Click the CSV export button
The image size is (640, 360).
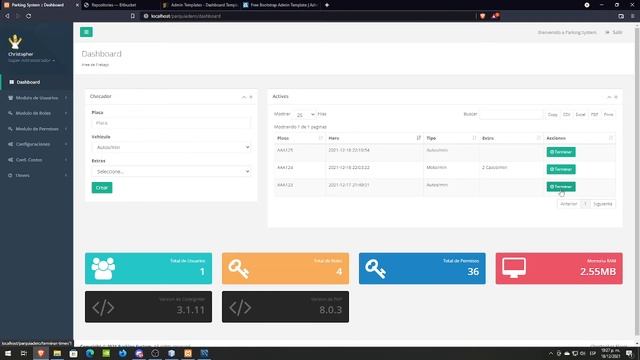pos(567,115)
